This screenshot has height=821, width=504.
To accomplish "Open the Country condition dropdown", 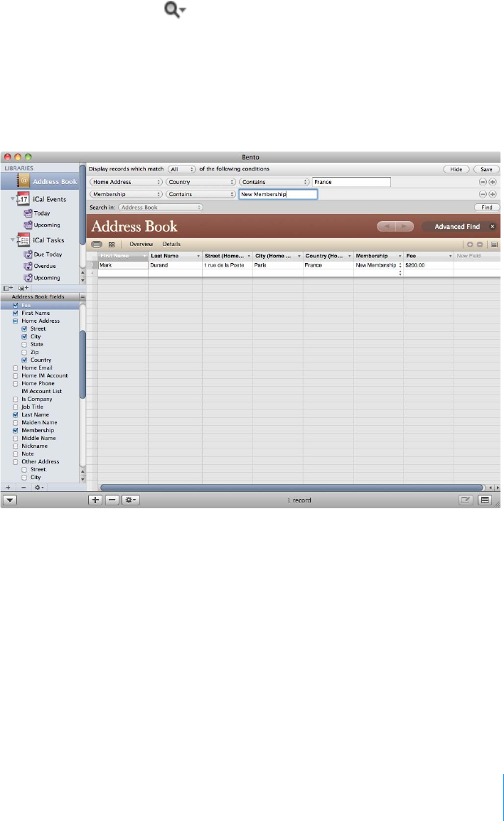I will pyautogui.click(x=201, y=182).
